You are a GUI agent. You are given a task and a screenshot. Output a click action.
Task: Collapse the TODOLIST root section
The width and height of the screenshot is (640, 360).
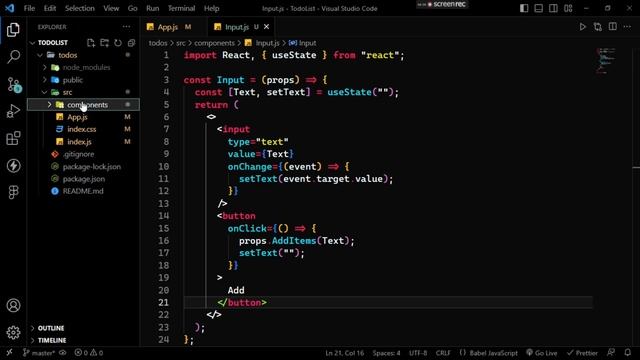(x=33, y=42)
